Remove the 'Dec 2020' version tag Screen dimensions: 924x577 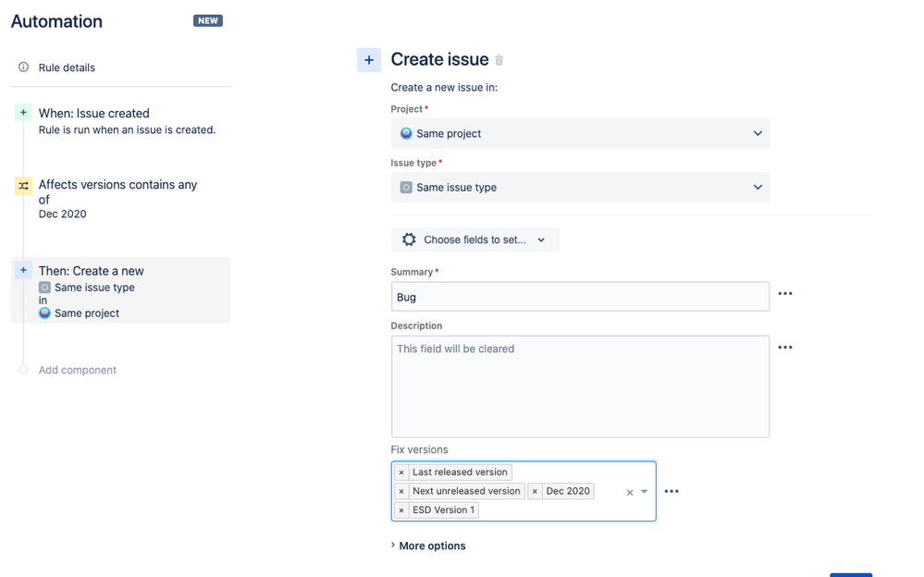(535, 491)
